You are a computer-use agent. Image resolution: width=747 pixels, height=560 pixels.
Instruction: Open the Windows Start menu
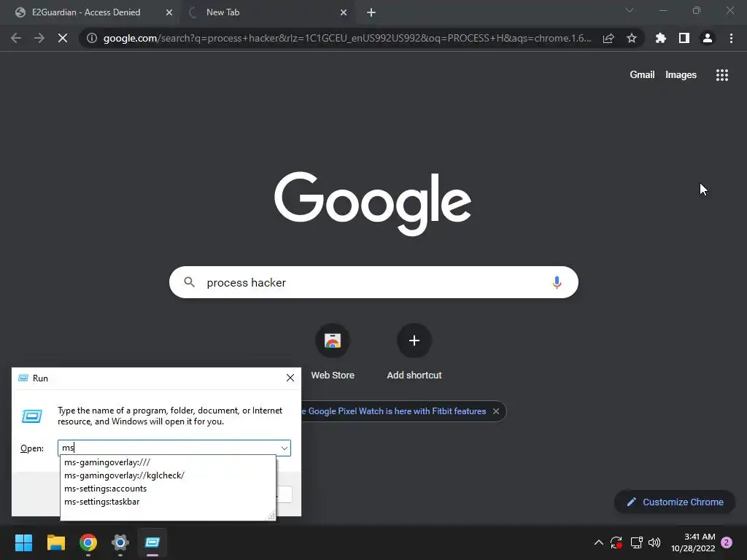23,542
